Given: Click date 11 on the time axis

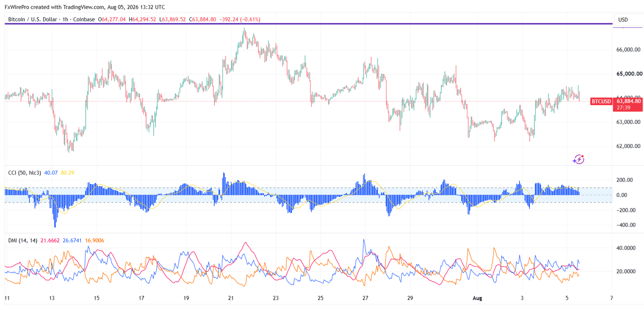Looking at the screenshot, I should click(7, 298).
